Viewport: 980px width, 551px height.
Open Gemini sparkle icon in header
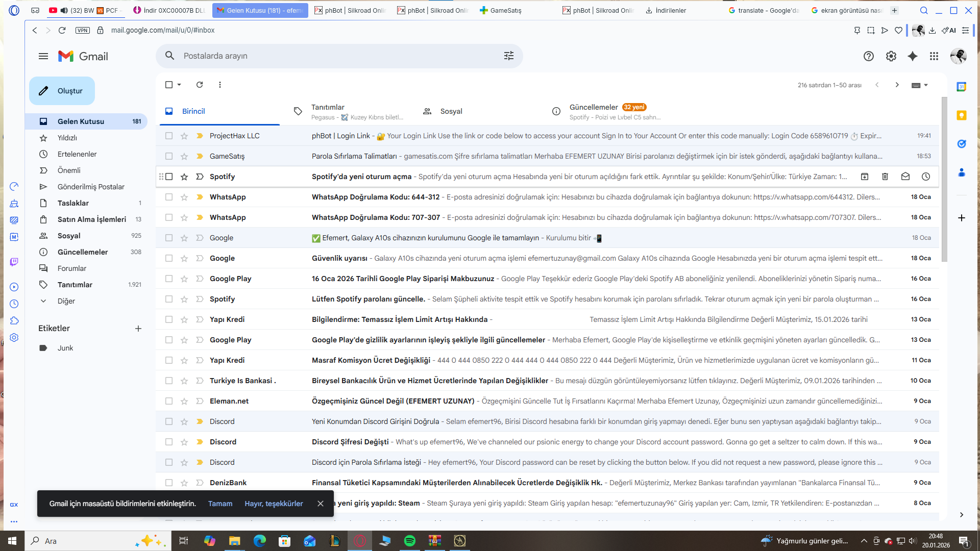[x=913, y=56]
